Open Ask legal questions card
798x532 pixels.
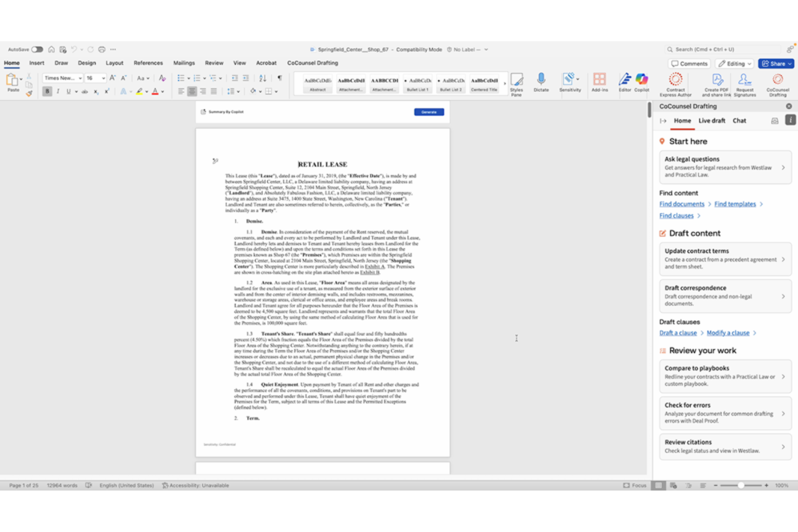click(x=725, y=167)
